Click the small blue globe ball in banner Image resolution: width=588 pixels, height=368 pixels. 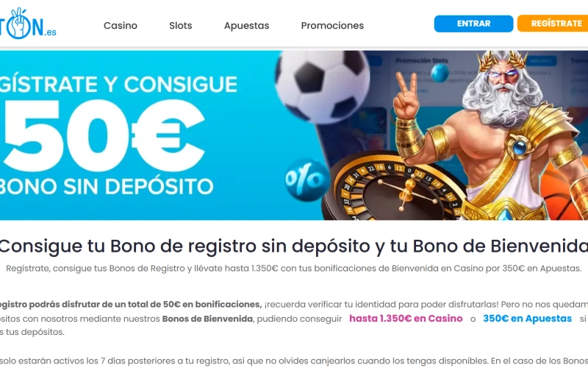(x=440, y=73)
